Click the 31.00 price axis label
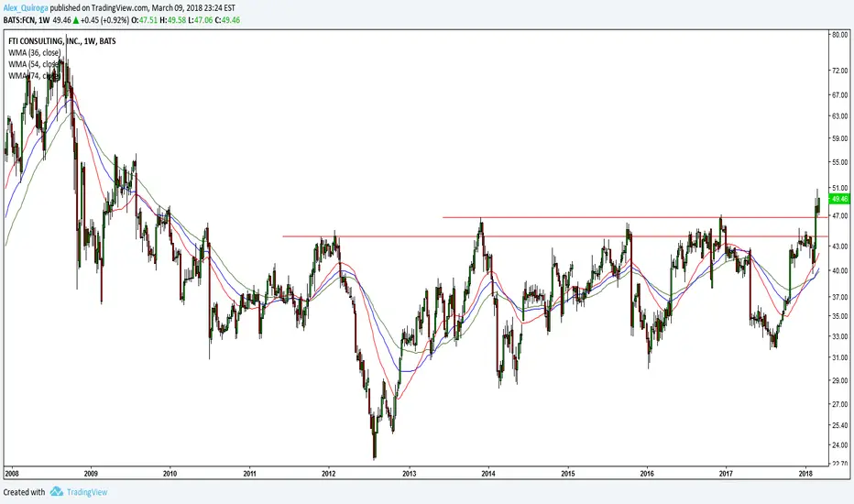This screenshot has height=504, width=854. (840, 357)
